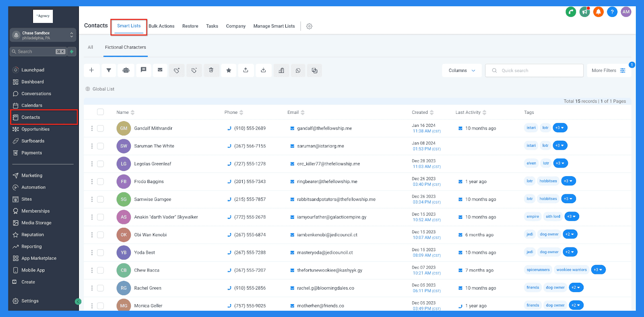The image size is (644, 317).
Task: Click the blue help question mark
Action: [612, 12]
